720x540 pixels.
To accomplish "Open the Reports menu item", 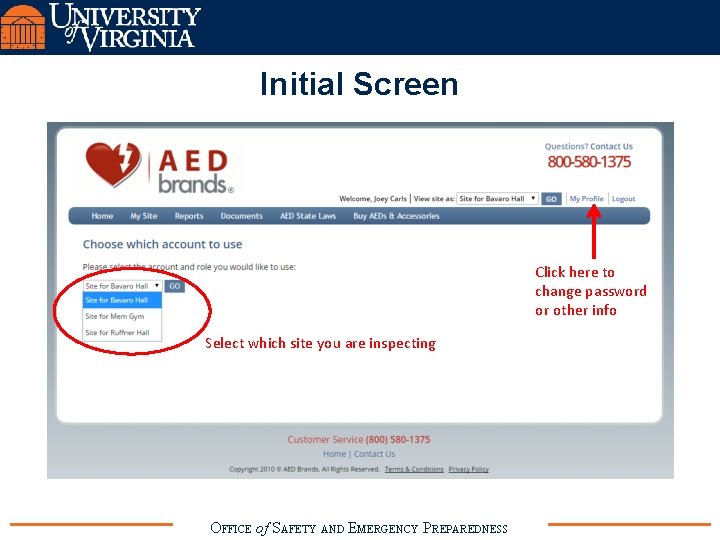I will pos(189,216).
